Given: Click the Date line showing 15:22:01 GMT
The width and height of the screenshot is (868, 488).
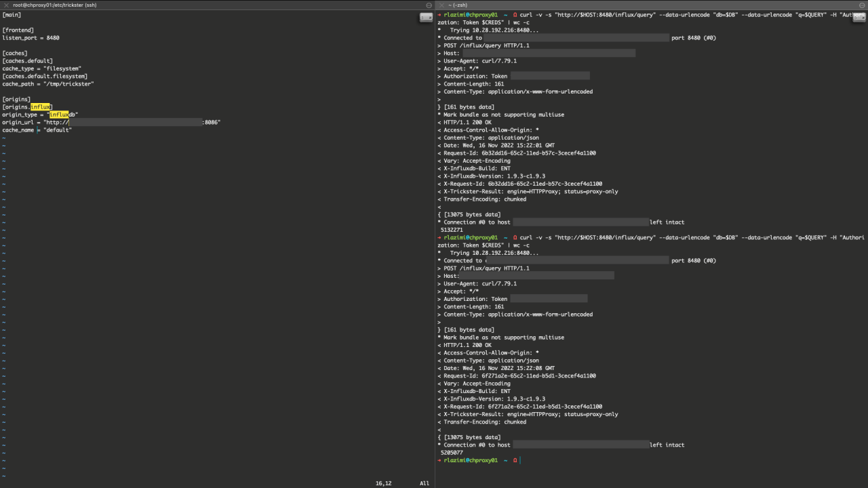Looking at the screenshot, I should pos(496,145).
